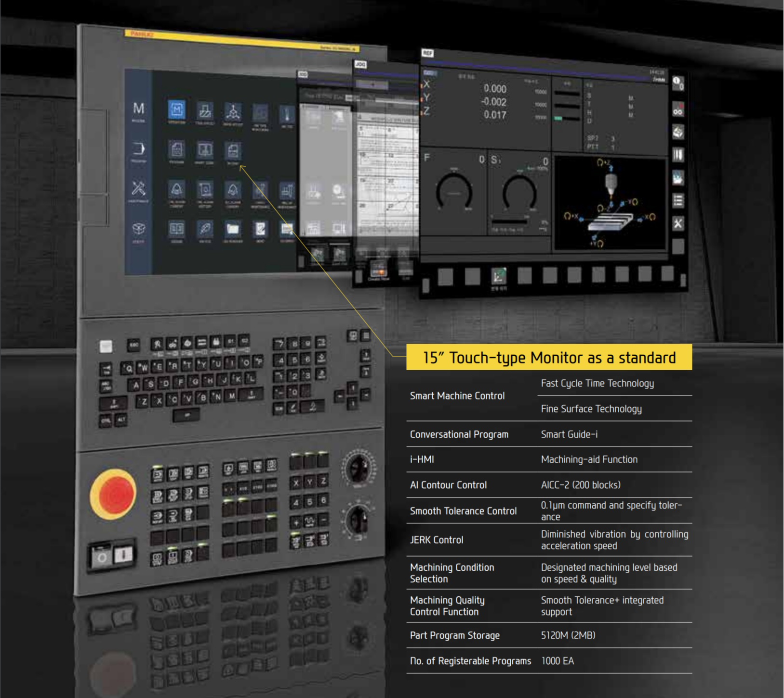784x698 pixels.
Task: Open the cube Utility icon in left sidebar
Action: [139, 229]
